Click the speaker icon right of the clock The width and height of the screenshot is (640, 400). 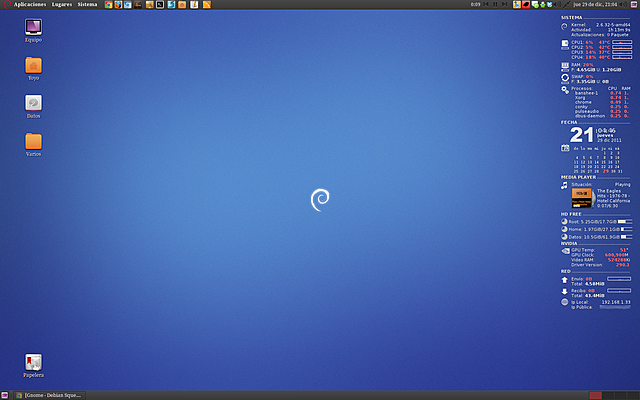(x=623, y=4)
